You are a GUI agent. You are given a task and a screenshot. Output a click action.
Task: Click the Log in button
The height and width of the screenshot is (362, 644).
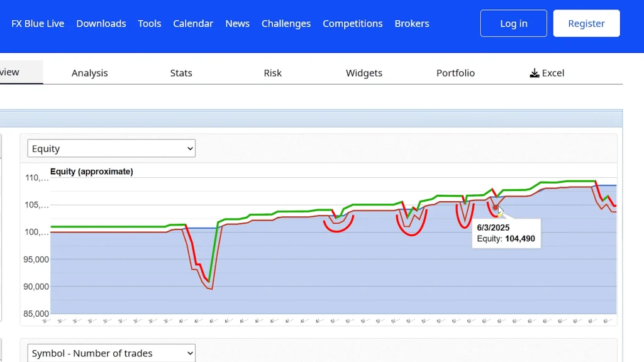point(513,23)
